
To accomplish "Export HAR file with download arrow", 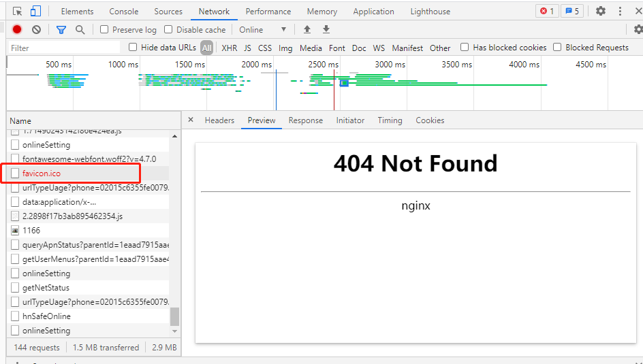I will pos(326,29).
